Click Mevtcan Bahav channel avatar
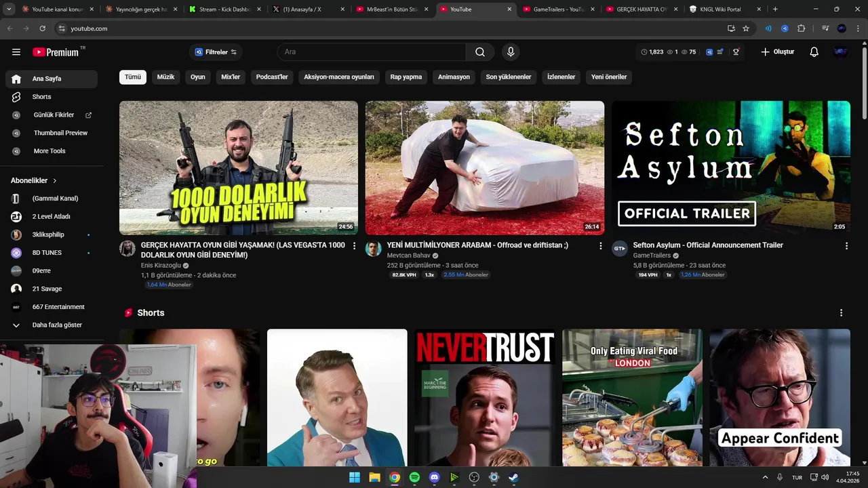The image size is (868, 488). tap(374, 249)
